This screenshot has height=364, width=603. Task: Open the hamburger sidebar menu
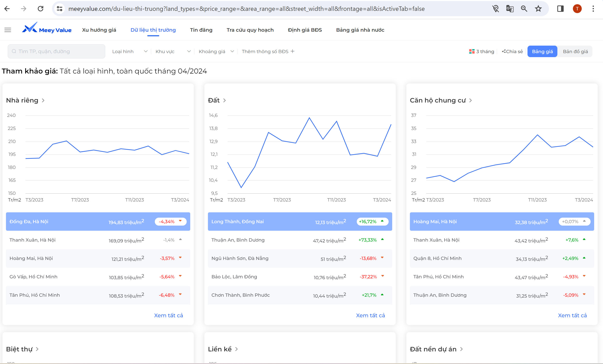tap(8, 30)
